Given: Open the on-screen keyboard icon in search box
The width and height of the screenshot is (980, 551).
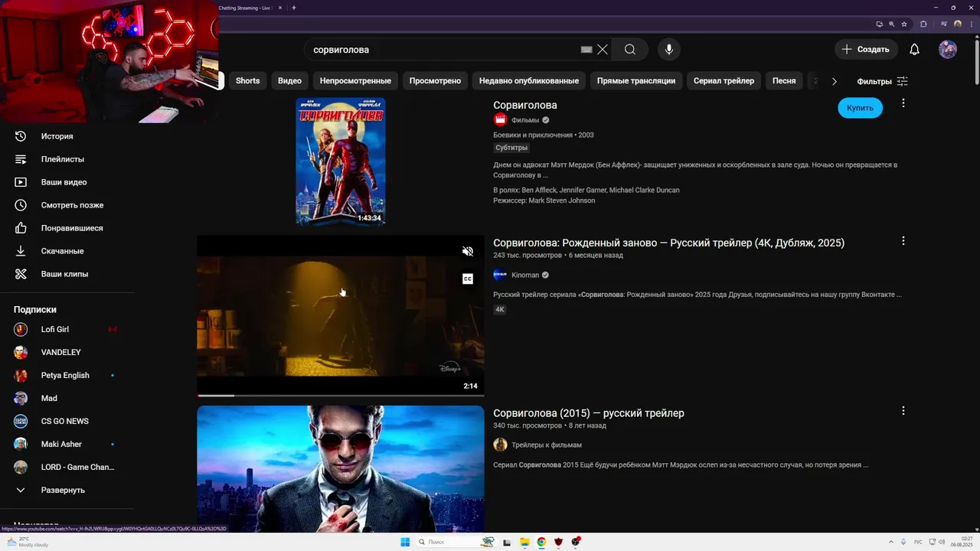Looking at the screenshot, I should click(x=586, y=50).
